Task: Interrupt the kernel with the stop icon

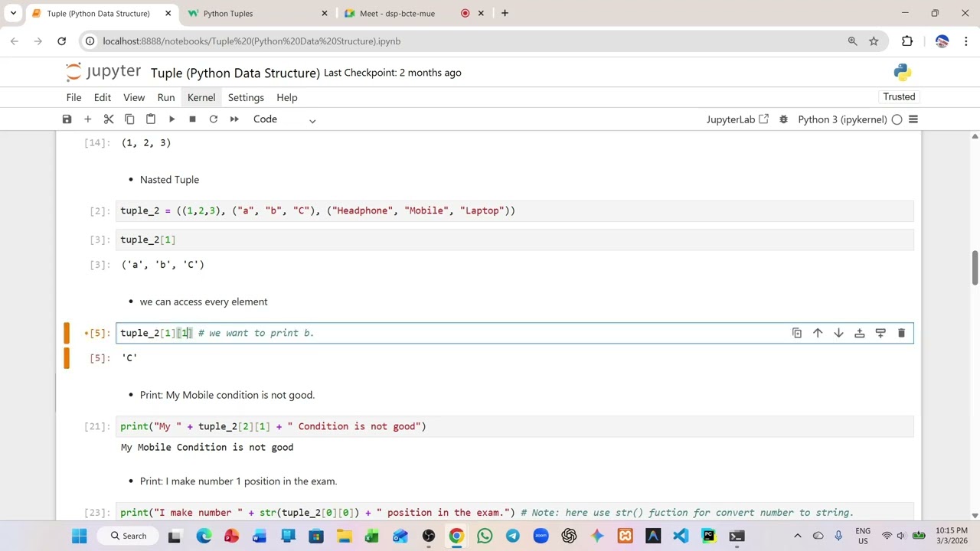Action: pyautogui.click(x=192, y=119)
